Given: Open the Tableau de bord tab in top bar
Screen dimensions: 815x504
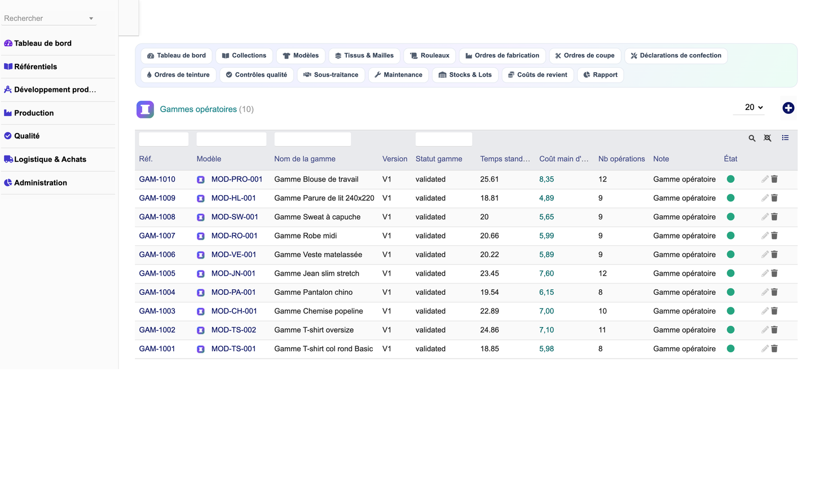Looking at the screenshot, I should [x=177, y=56].
